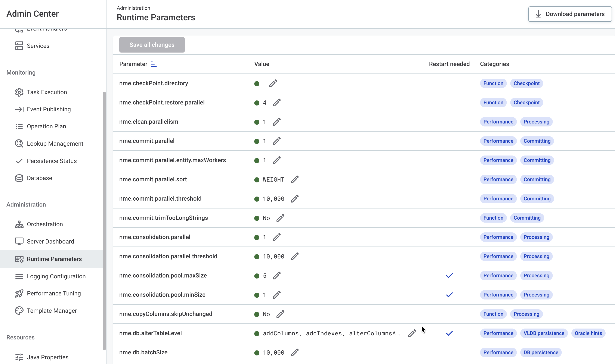This screenshot has height=364, width=615.
Task: Edit nme.consolidation.pool.minSize pencil icon
Action: coord(276,295)
